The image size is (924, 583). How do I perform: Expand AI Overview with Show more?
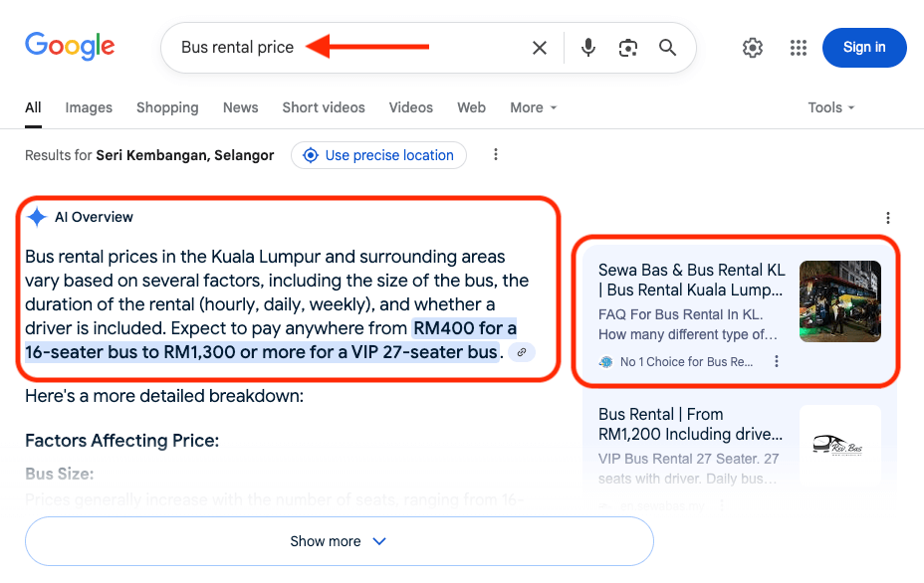pos(340,541)
